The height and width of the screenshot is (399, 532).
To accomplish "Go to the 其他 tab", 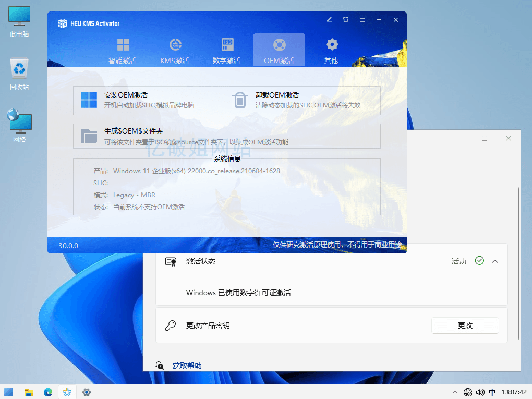I will click(331, 51).
